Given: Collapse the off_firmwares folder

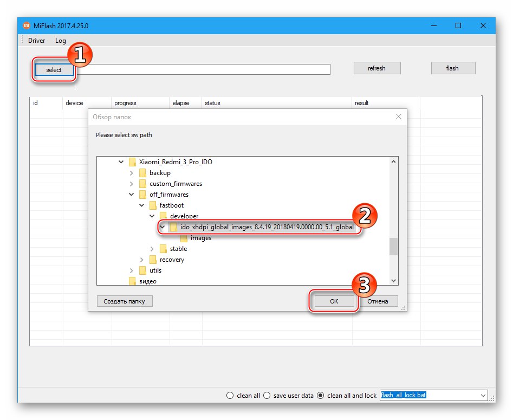Looking at the screenshot, I should coord(131,195).
